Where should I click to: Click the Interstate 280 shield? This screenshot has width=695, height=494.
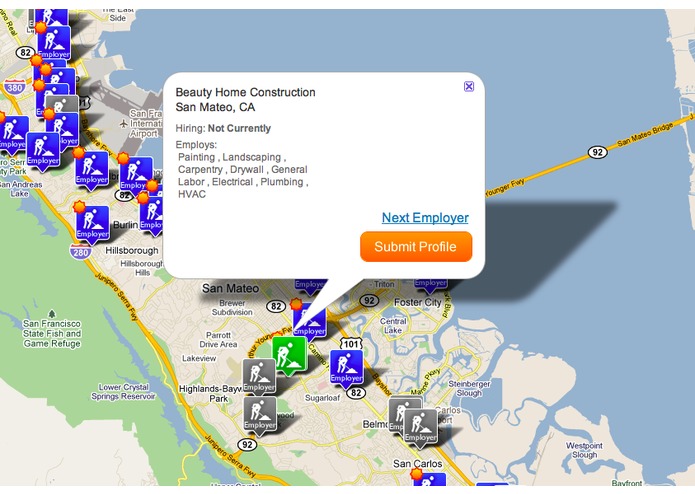[80, 253]
